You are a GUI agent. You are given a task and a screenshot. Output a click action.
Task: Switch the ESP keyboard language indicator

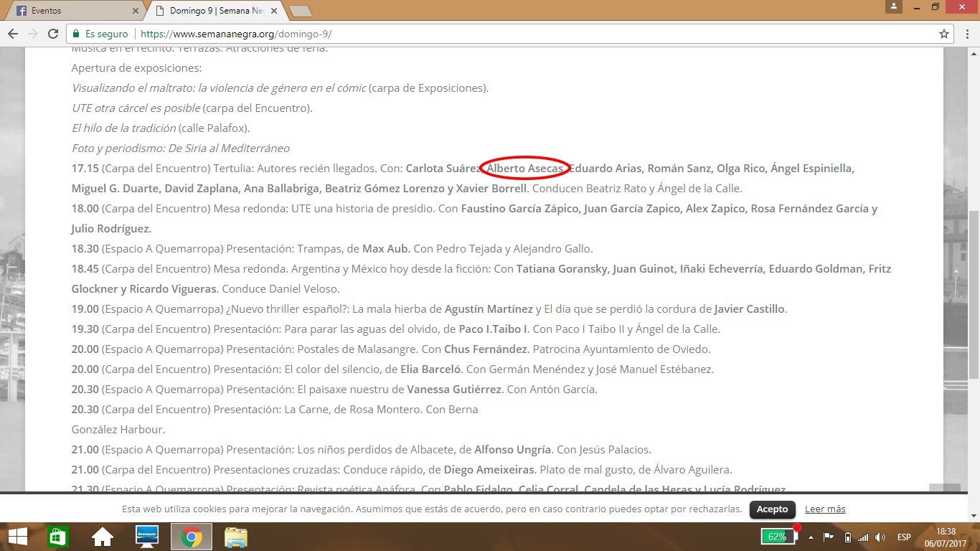click(904, 537)
